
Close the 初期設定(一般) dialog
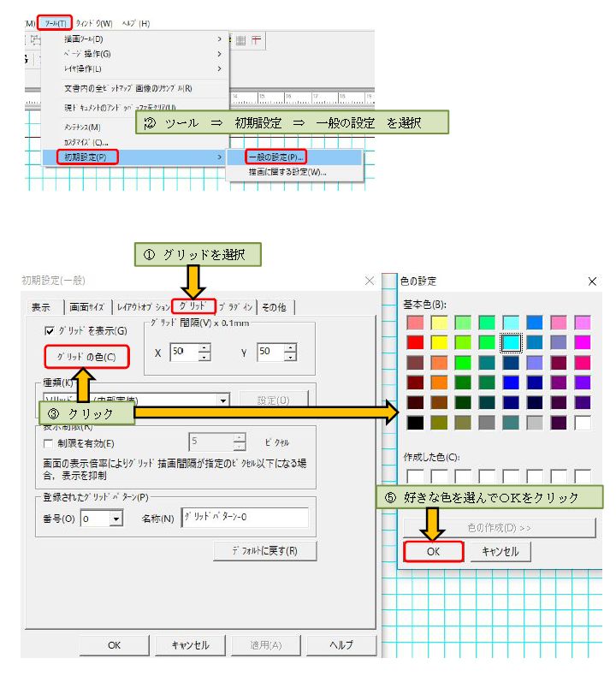pos(370,281)
